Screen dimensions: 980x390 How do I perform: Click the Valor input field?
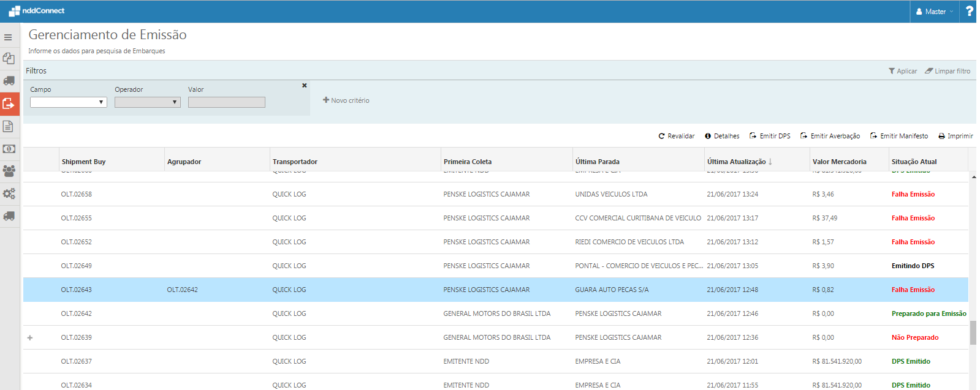coord(226,102)
